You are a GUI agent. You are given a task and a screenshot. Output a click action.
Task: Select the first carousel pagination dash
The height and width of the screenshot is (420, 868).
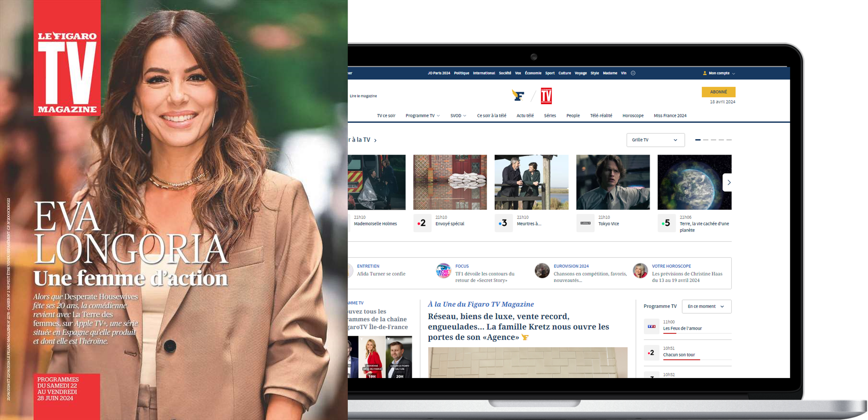698,140
